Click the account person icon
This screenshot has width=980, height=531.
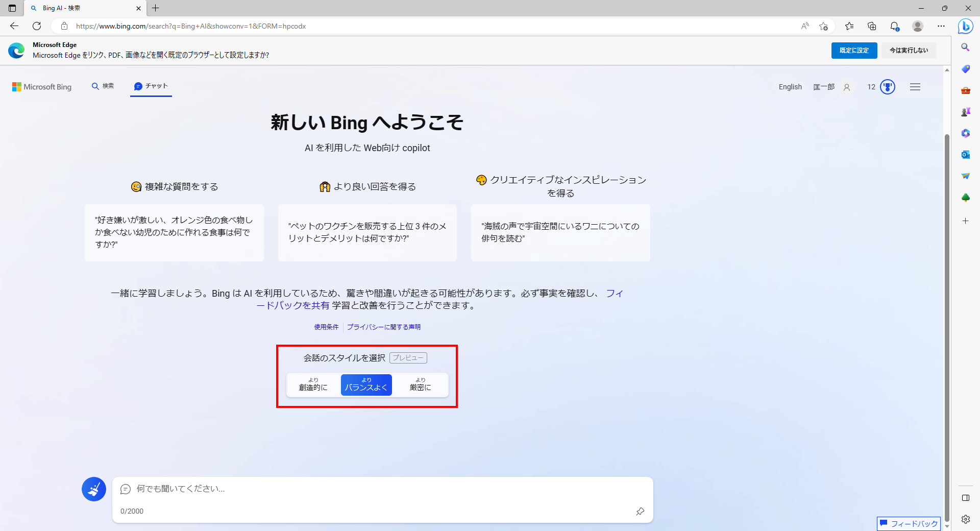click(x=847, y=87)
